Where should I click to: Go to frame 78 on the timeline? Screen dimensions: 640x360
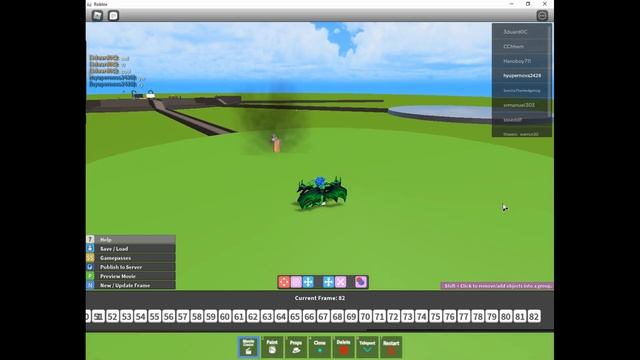(478, 316)
